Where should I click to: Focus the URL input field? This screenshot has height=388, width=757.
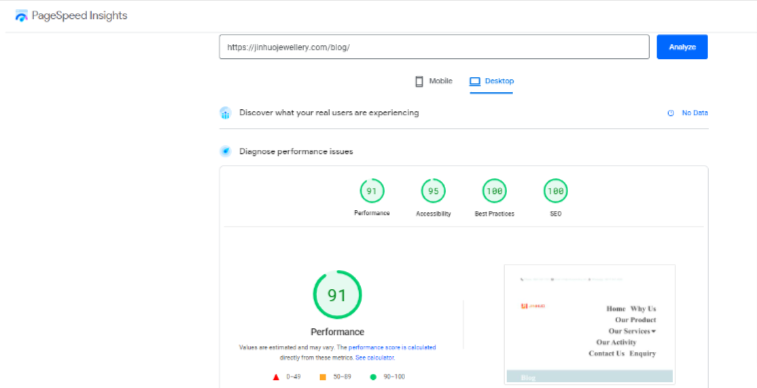click(x=434, y=47)
